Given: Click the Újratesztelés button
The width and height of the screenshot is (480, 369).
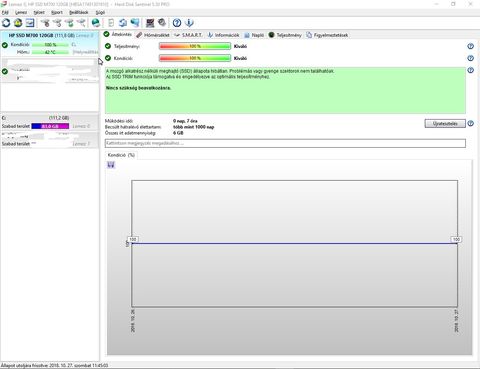Looking at the screenshot, I should tap(445, 124).
